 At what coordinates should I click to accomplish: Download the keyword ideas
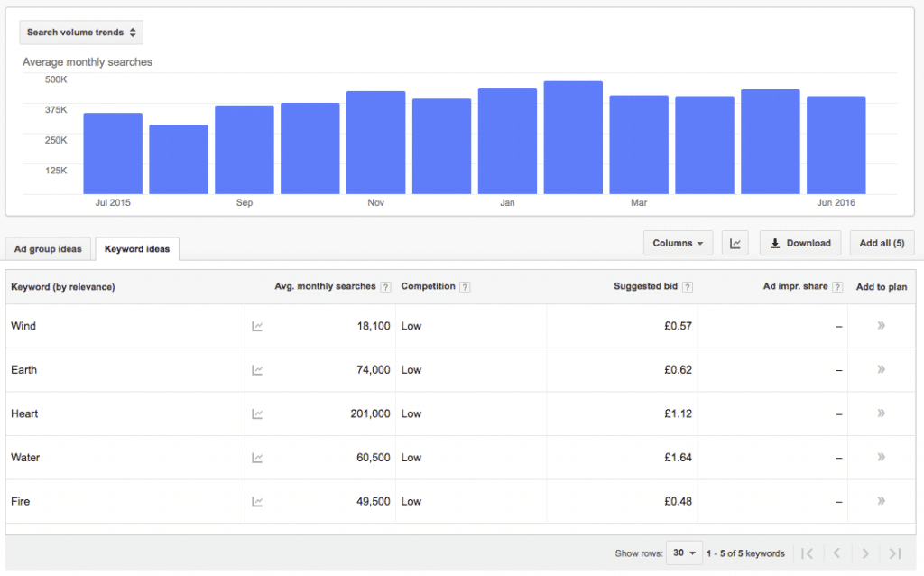point(800,243)
